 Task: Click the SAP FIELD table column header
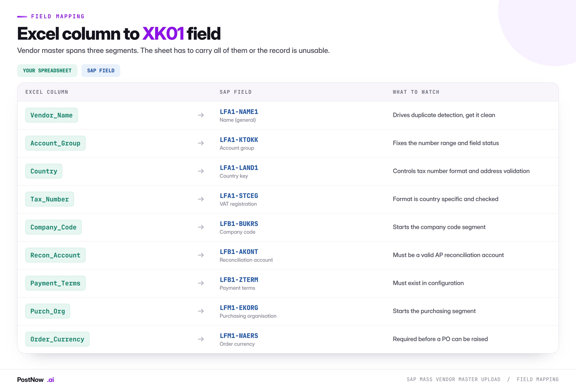coord(235,92)
